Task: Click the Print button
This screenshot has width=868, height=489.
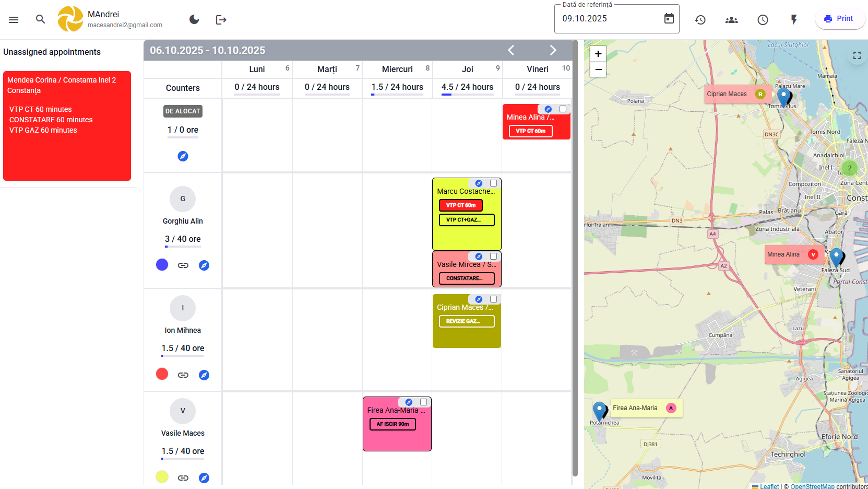Action: click(x=839, y=19)
